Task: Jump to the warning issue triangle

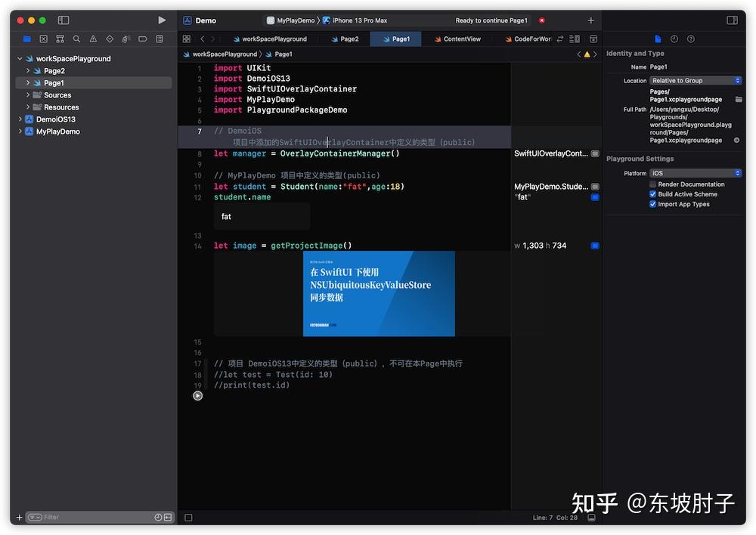Action: [x=587, y=54]
